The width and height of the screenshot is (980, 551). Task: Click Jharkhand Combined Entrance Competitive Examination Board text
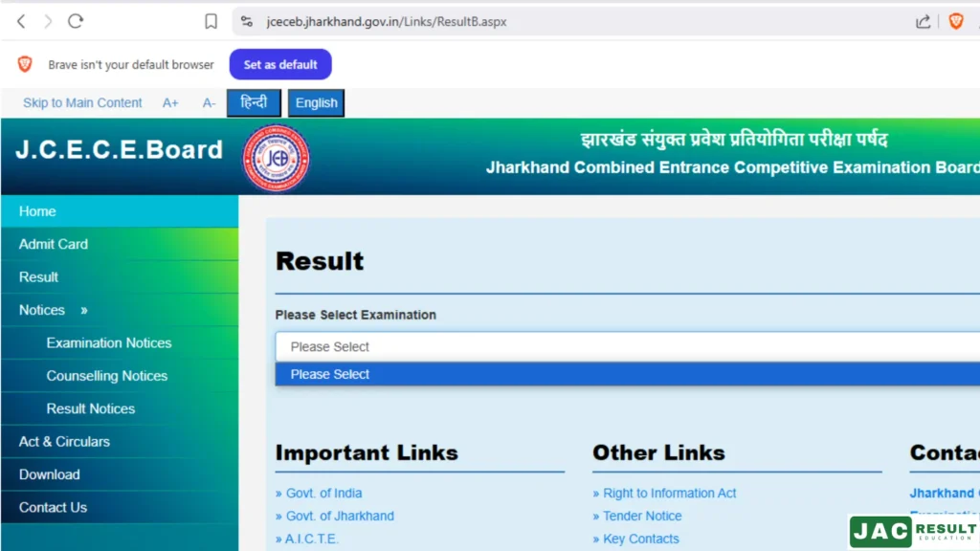pyautogui.click(x=732, y=167)
